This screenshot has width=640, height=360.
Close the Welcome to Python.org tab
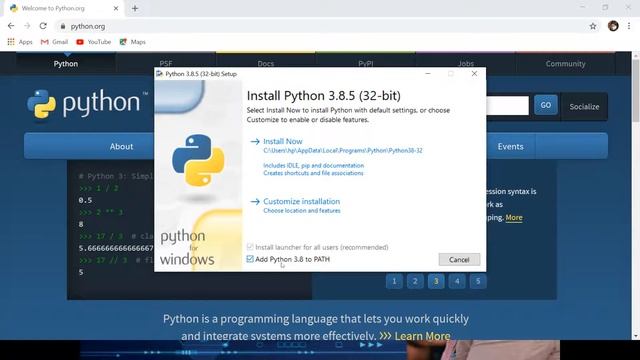(116, 8)
